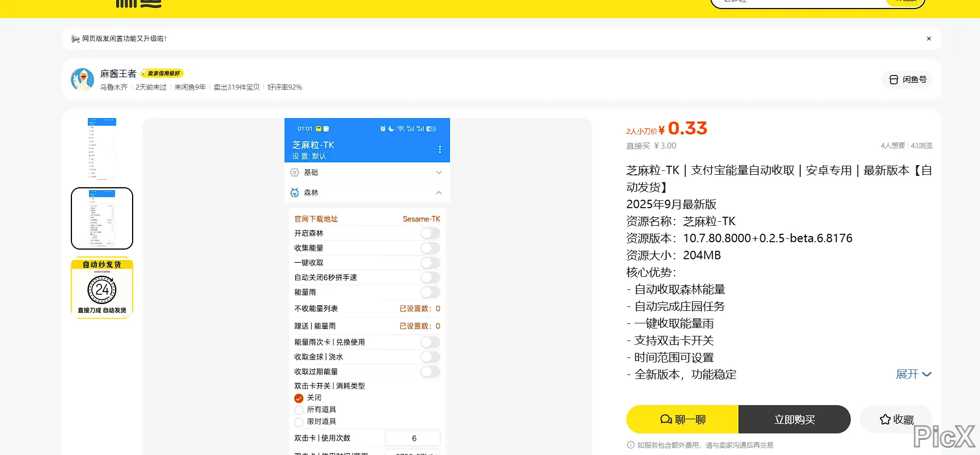Select the 关闭 radio option
The width and height of the screenshot is (980, 455).
pyautogui.click(x=299, y=398)
